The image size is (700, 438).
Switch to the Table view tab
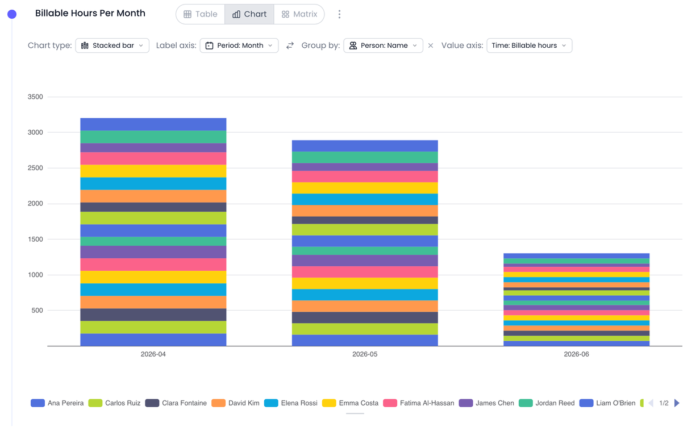pos(200,14)
